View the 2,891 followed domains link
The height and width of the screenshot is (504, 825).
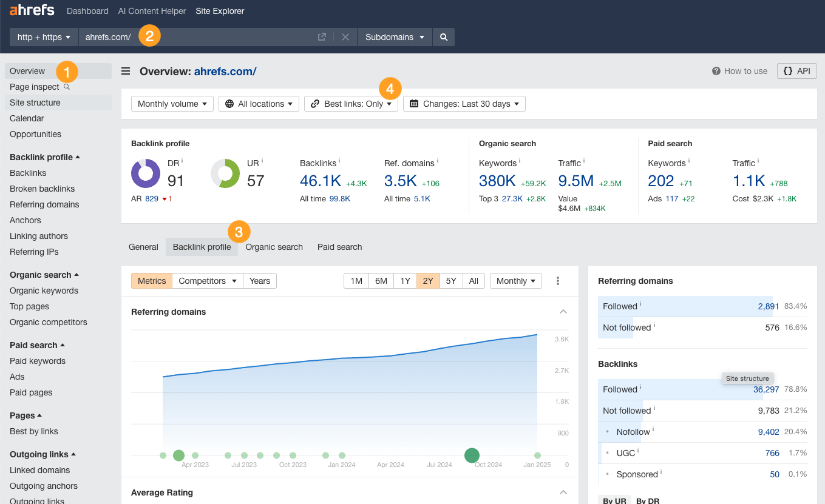769,306
